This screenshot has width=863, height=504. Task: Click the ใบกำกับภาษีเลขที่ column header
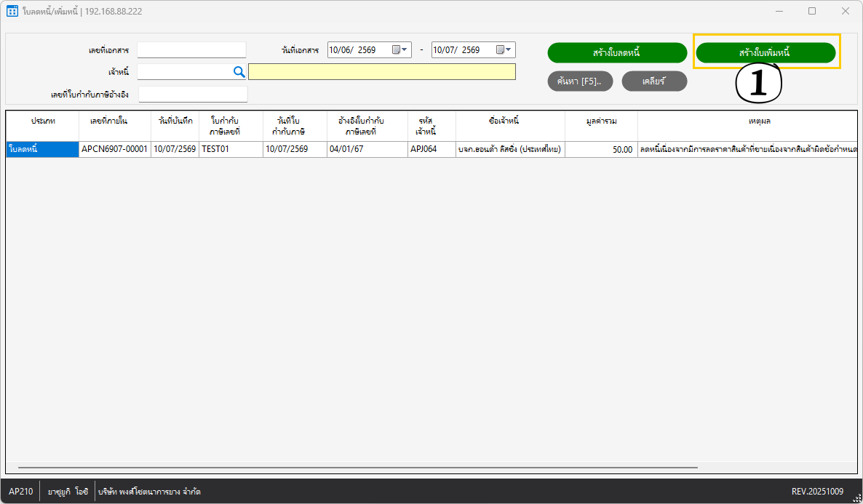pyautogui.click(x=231, y=126)
